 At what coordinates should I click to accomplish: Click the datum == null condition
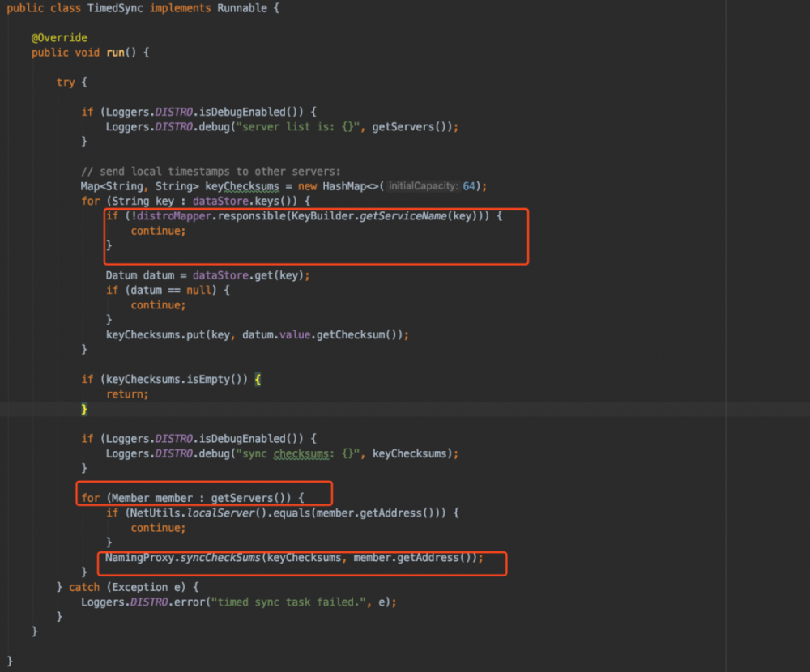[172, 291]
